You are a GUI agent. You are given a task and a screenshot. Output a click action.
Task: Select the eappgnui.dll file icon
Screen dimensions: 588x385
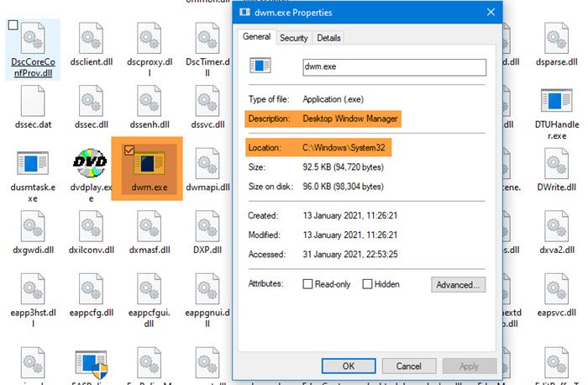207,288
